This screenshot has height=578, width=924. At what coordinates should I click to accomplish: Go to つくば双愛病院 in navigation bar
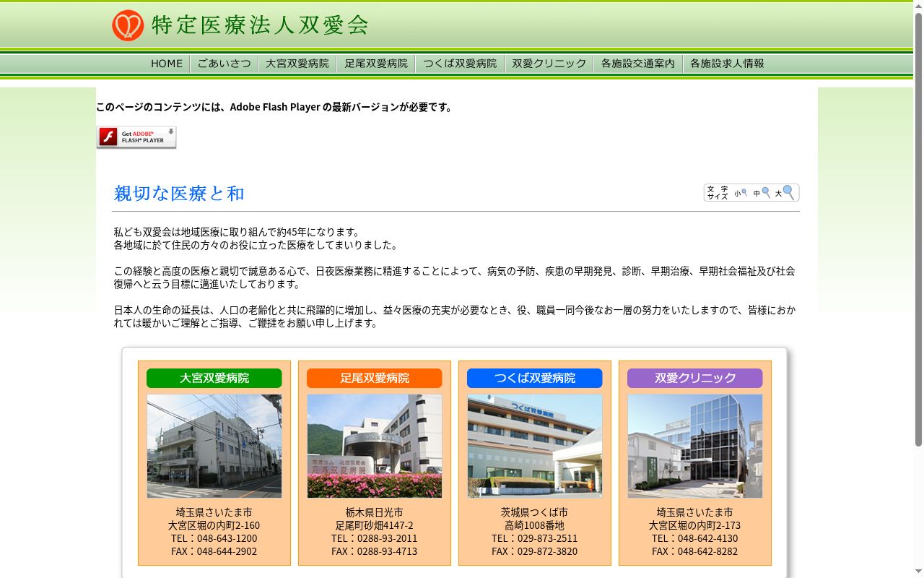(460, 64)
